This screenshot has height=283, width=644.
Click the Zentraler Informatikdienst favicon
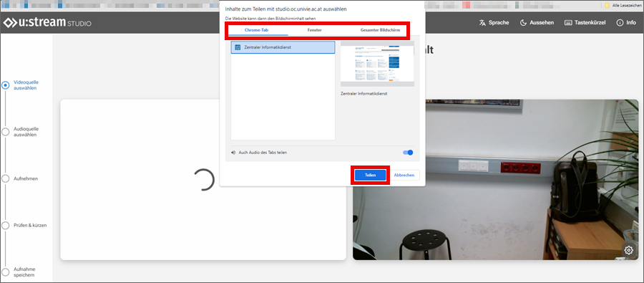pos(238,47)
